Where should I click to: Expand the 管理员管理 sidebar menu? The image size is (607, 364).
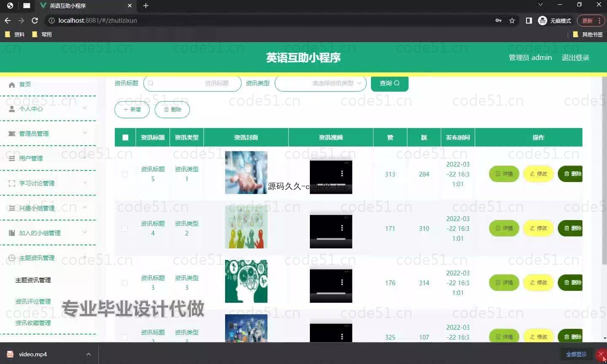click(85, 133)
